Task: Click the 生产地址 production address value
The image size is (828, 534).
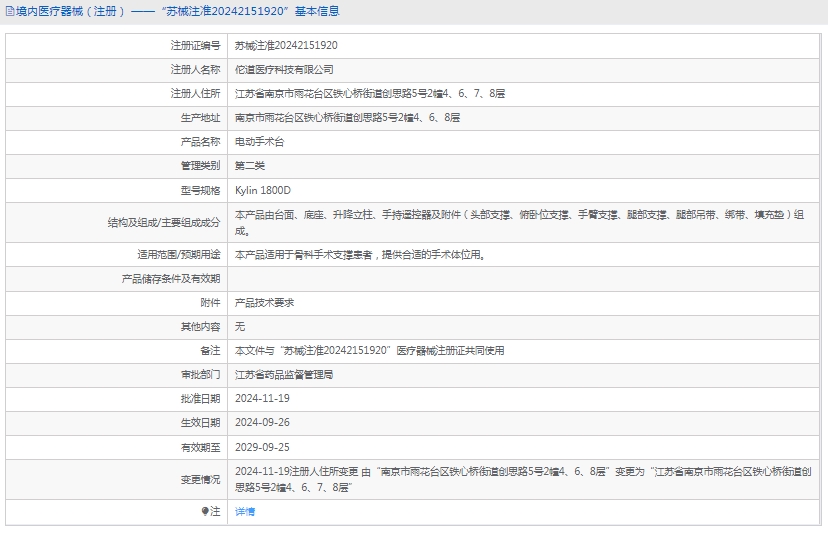Action: [347, 118]
